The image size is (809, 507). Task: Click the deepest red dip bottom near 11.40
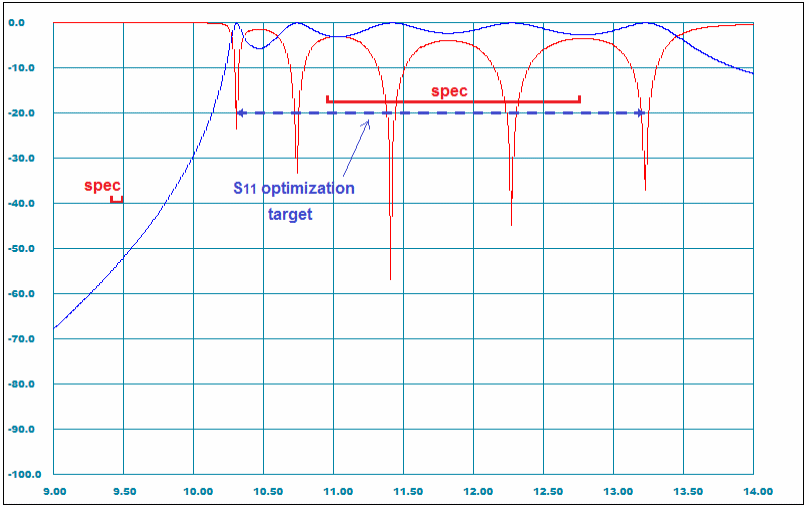[390, 276]
